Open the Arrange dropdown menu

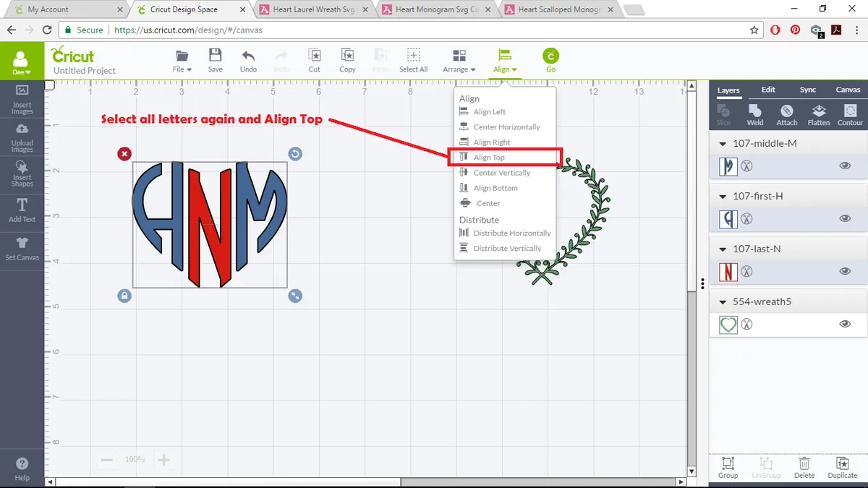pos(459,61)
